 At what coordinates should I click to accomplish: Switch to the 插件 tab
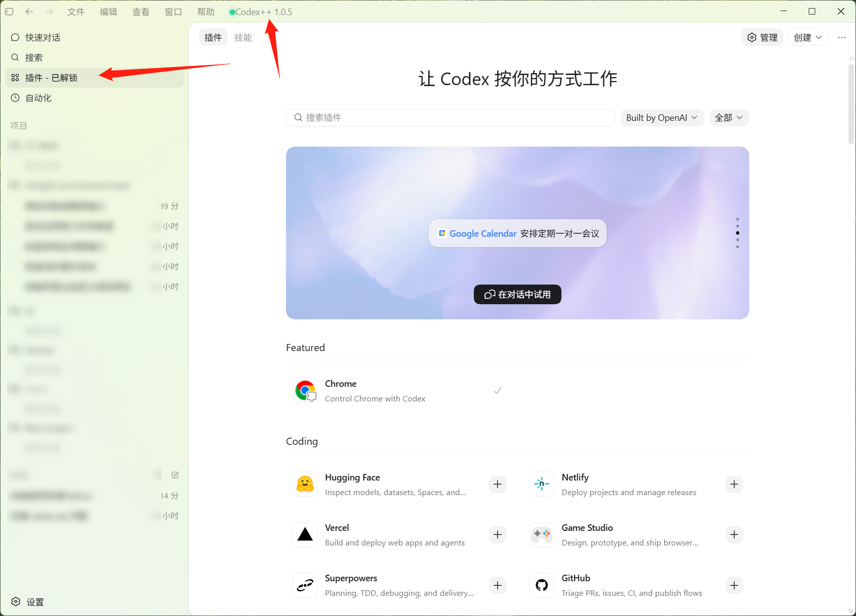point(213,37)
